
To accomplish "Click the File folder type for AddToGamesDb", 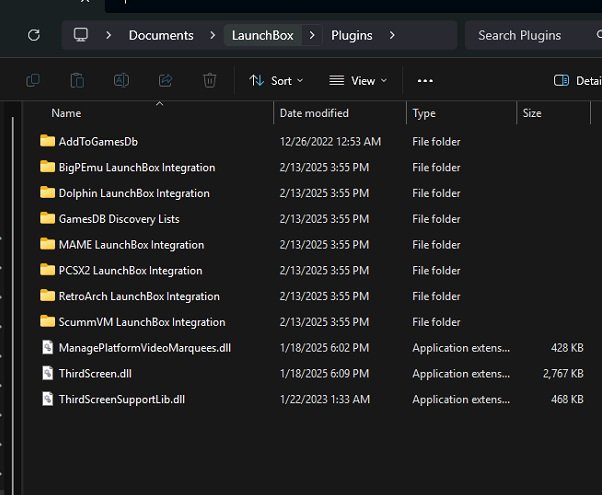I will point(436,142).
